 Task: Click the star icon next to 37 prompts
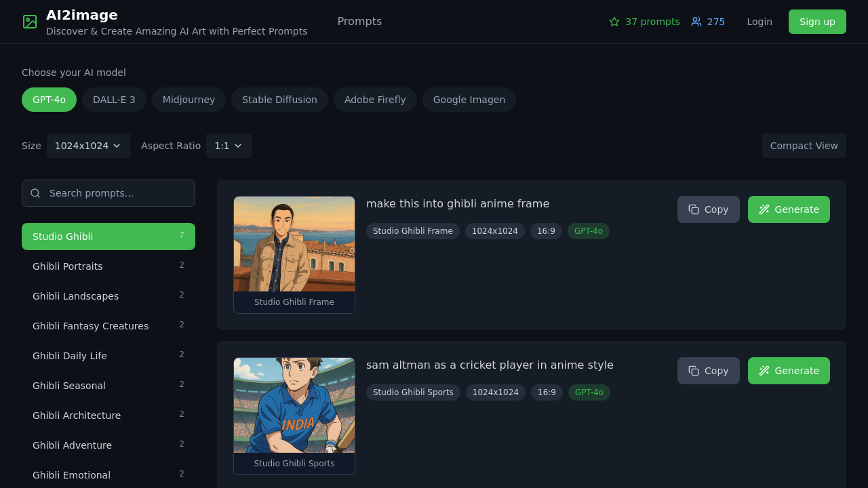click(612, 21)
